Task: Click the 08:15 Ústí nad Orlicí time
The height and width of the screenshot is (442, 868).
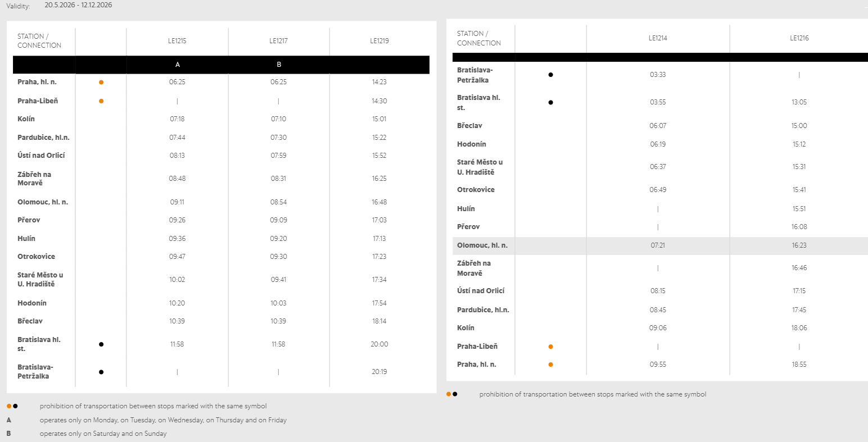Action: (658, 291)
